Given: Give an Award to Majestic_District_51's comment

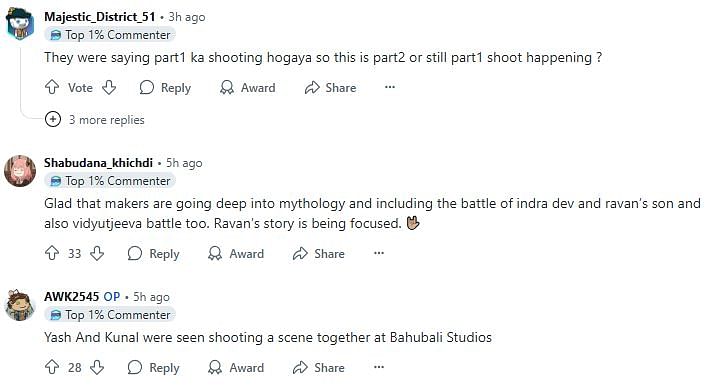Looking at the screenshot, I should tap(248, 87).
